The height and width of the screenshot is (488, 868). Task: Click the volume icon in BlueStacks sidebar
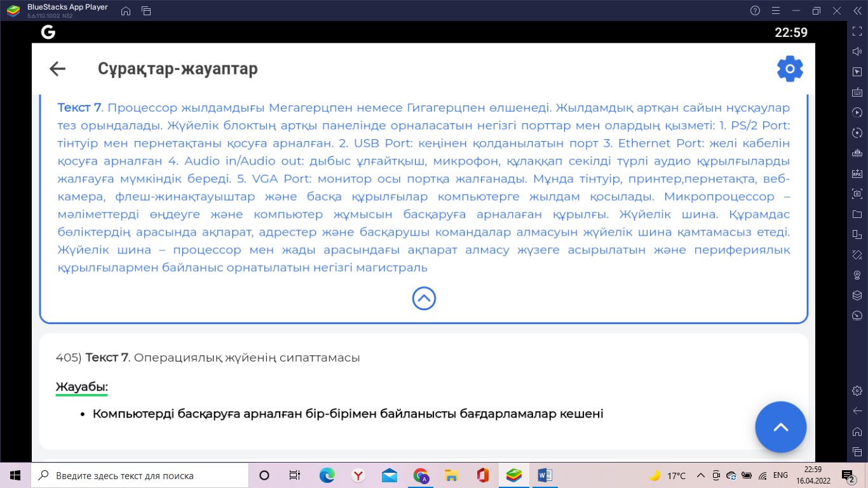click(857, 51)
